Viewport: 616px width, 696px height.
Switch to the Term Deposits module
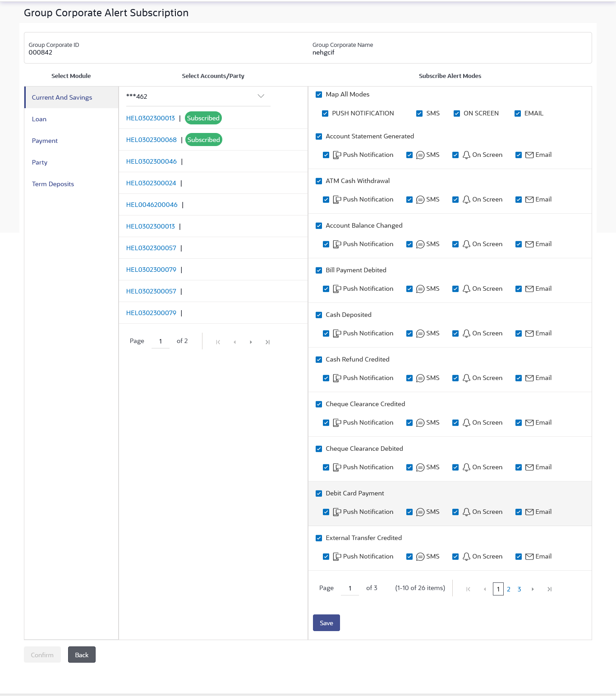pyautogui.click(x=53, y=184)
